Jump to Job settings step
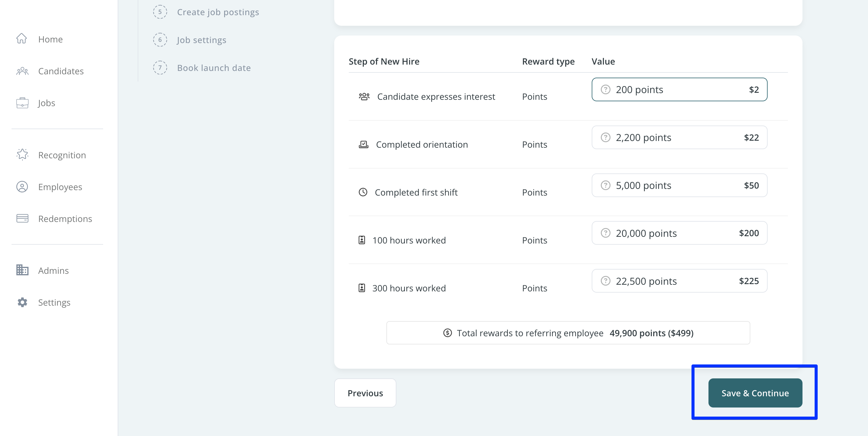This screenshot has width=868, height=436. coord(201,40)
